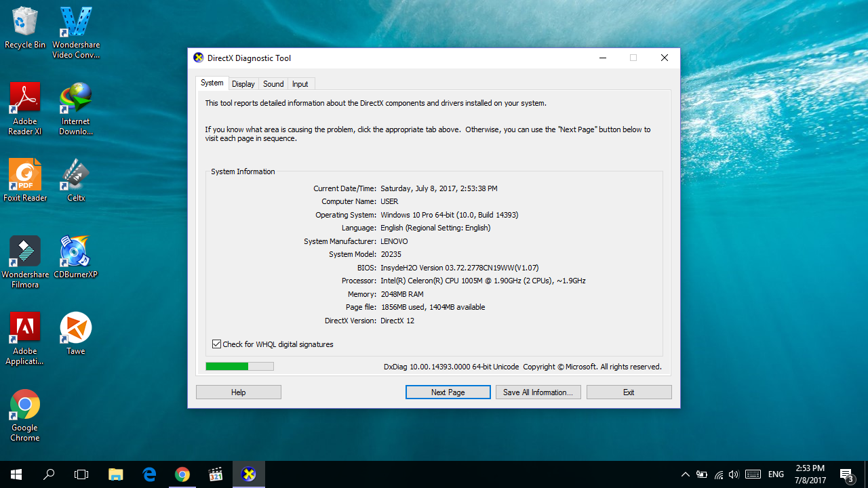Click the Exit button

(629, 392)
